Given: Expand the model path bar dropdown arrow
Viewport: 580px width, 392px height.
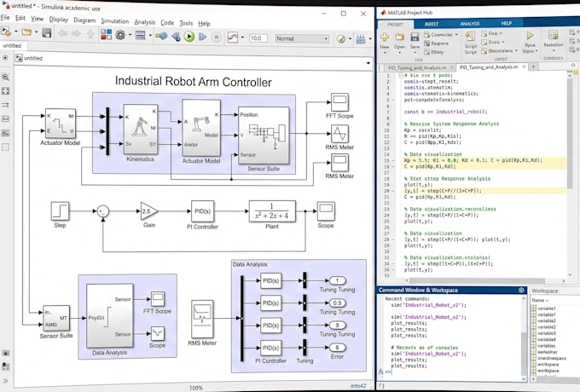Looking at the screenshot, I should pos(368,63).
